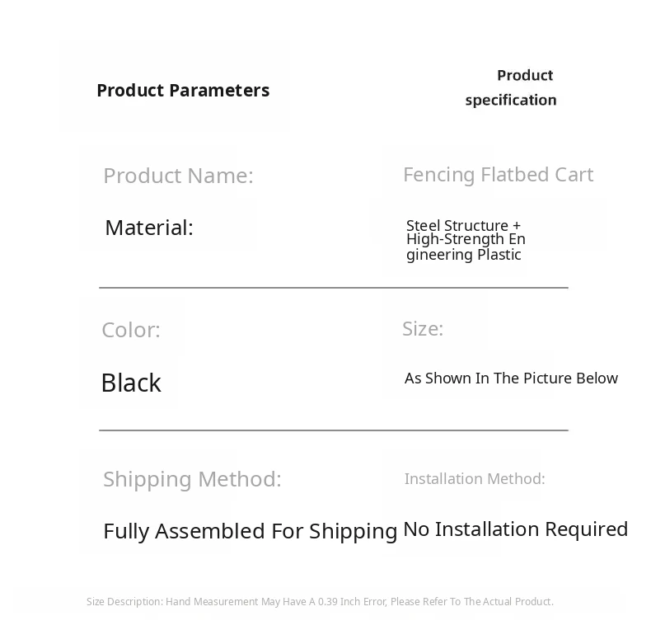Viewport: 651px width, 644px height.
Task: Click "As Shown In The Picture Below" text
Action: pyautogui.click(x=511, y=378)
